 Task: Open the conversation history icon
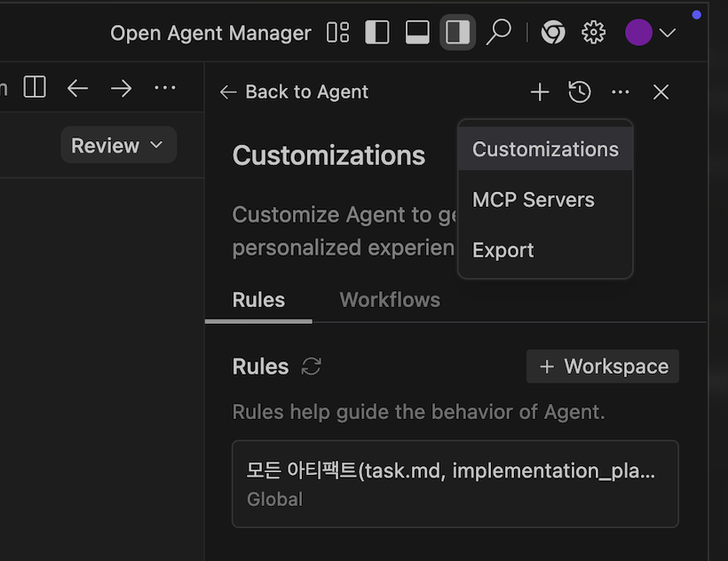click(580, 91)
